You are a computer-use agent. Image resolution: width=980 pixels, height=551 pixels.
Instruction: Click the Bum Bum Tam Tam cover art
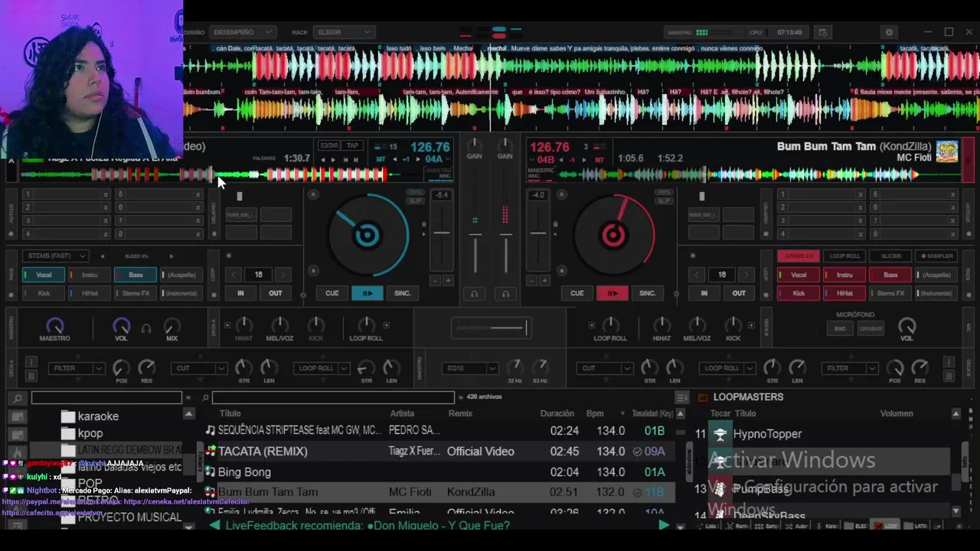pos(947,152)
